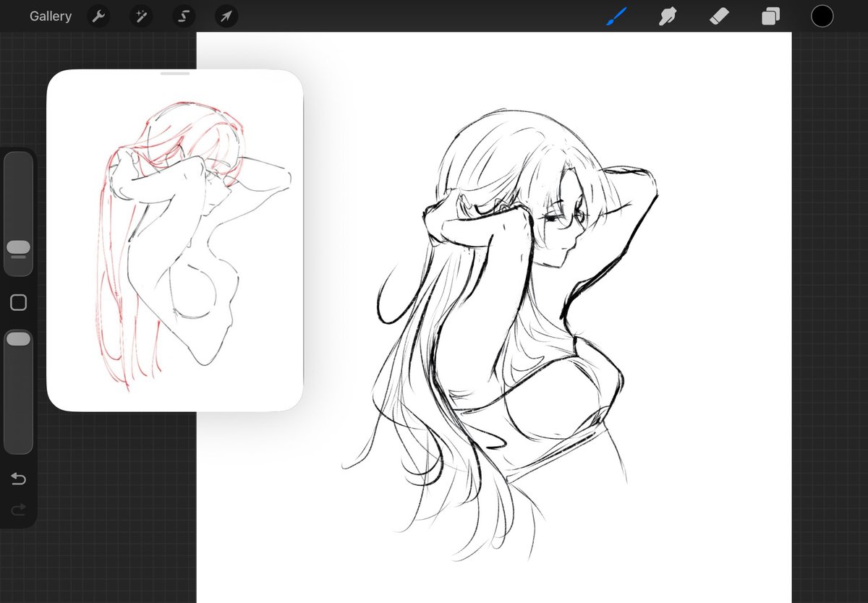868x603 pixels.
Task: Activate the Selection tool
Action: [x=183, y=16]
